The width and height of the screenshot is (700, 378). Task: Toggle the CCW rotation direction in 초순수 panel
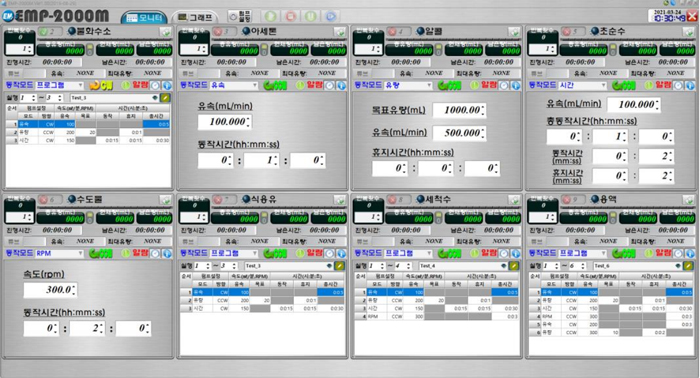pyautogui.click(x=624, y=85)
